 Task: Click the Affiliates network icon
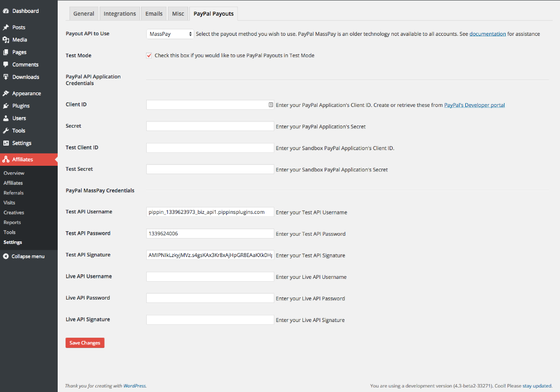coord(6,160)
